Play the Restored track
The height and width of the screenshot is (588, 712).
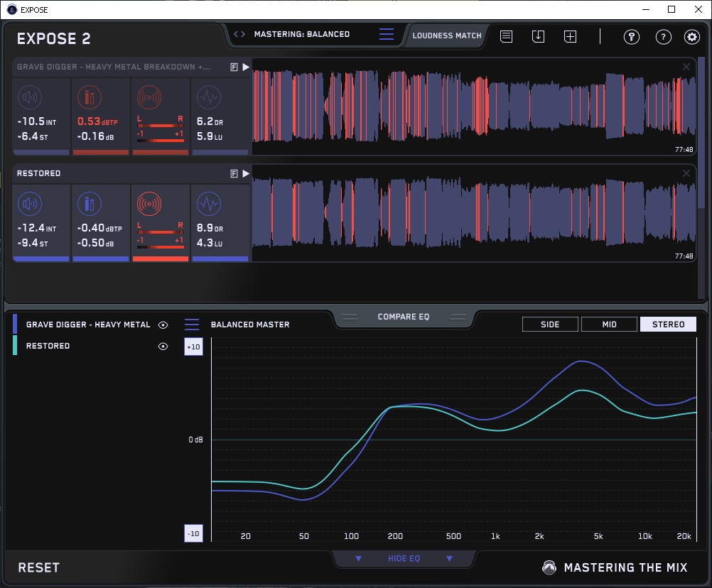point(246,173)
